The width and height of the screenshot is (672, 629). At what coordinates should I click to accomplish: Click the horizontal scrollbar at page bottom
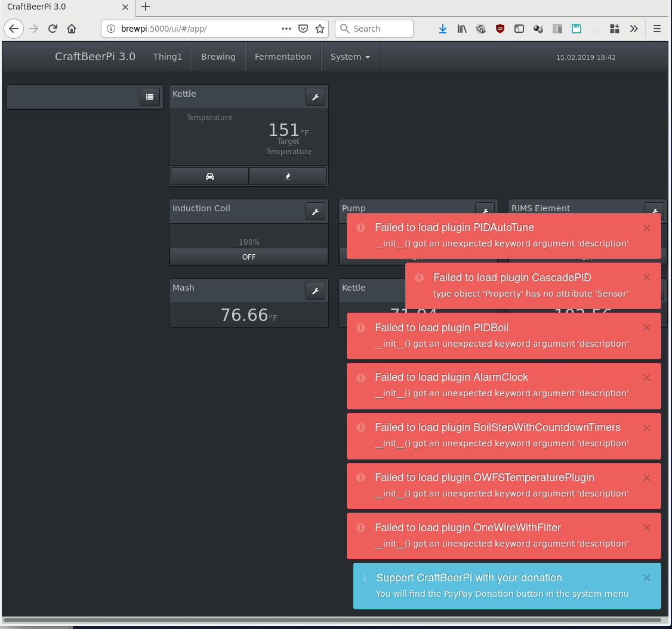[332, 619]
